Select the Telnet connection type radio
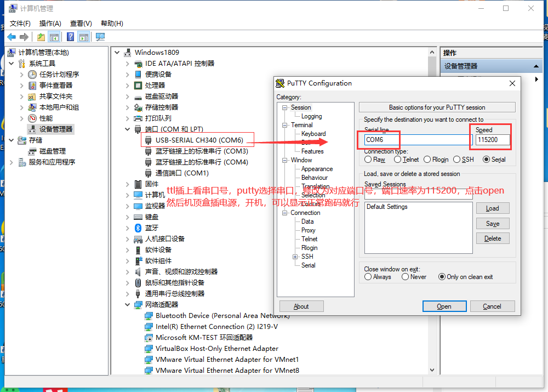Image resolution: width=548 pixels, height=392 pixels. [x=397, y=160]
